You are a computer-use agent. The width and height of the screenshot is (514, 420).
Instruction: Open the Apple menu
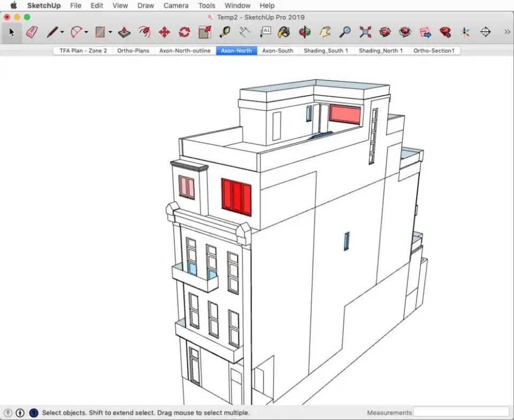[x=13, y=6]
